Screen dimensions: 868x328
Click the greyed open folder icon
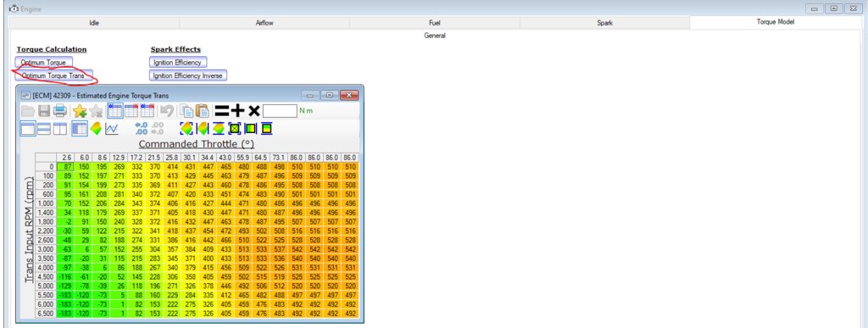point(28,110)
